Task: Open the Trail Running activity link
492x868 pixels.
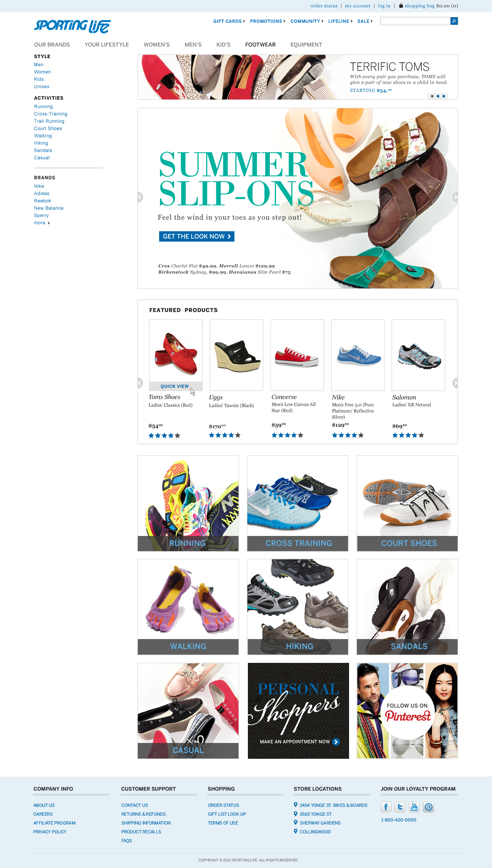Action: (x=49, y=121)
